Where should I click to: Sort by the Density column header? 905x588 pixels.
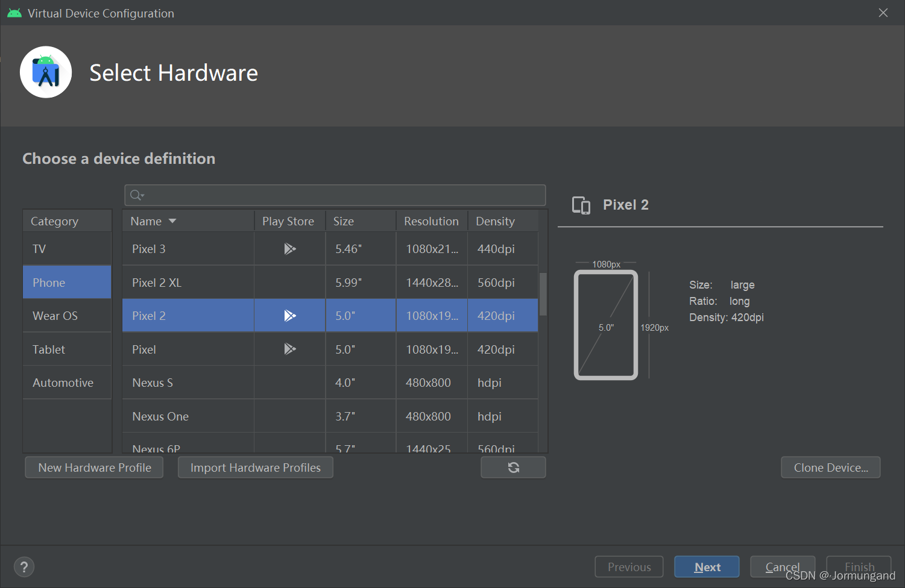coord(503,221)
